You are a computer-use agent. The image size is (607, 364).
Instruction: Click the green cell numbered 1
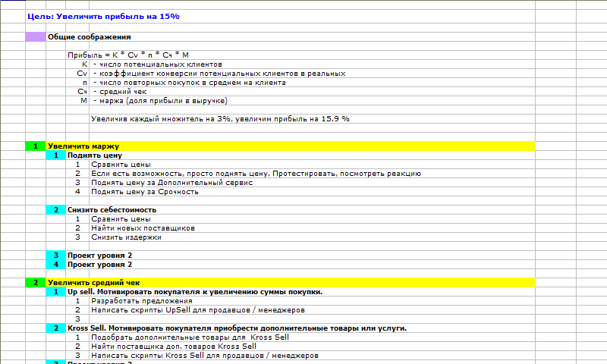[x=35, y=146]
